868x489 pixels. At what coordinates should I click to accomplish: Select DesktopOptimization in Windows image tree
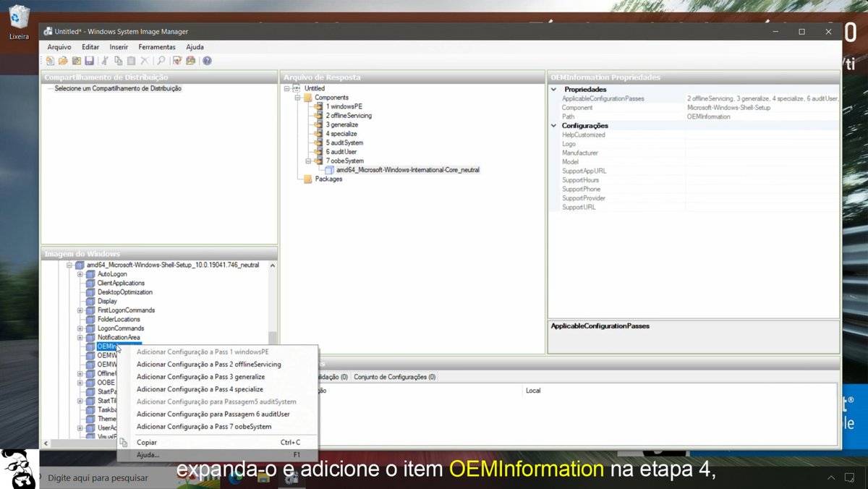point(125,292)
